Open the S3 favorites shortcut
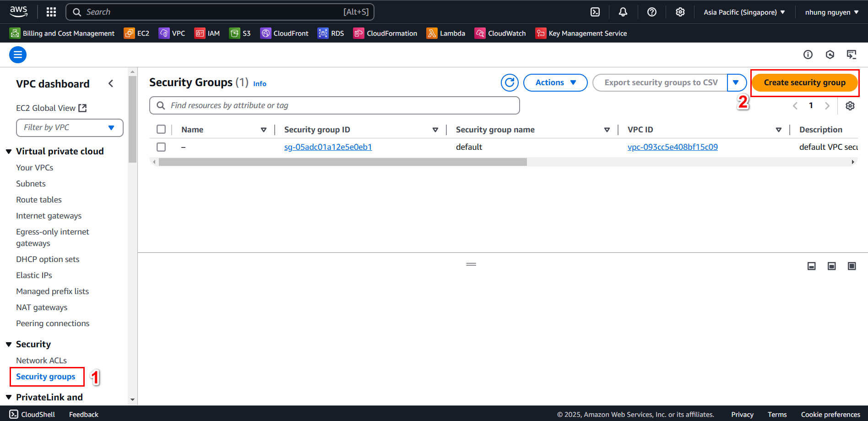The width and height of the screenshot is (868, 421). click(240, 33)
